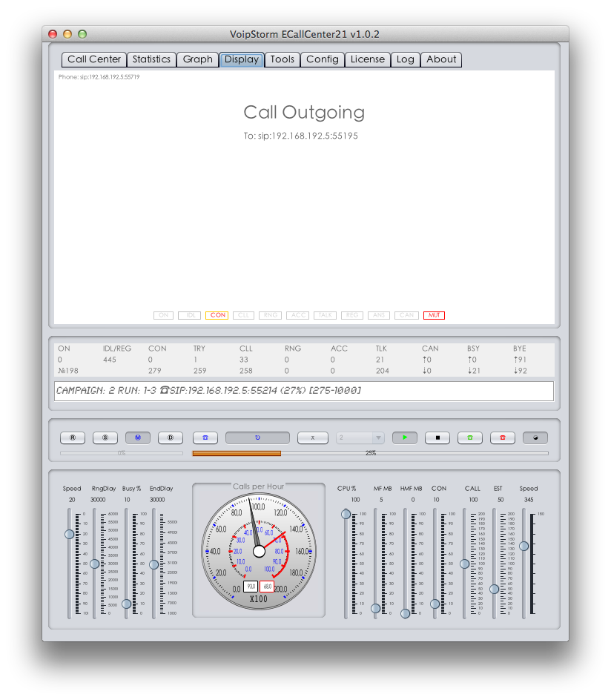Screen dimensions: 611x700
Task: Switch to the Statistics tab
Action: pos(151,59)
